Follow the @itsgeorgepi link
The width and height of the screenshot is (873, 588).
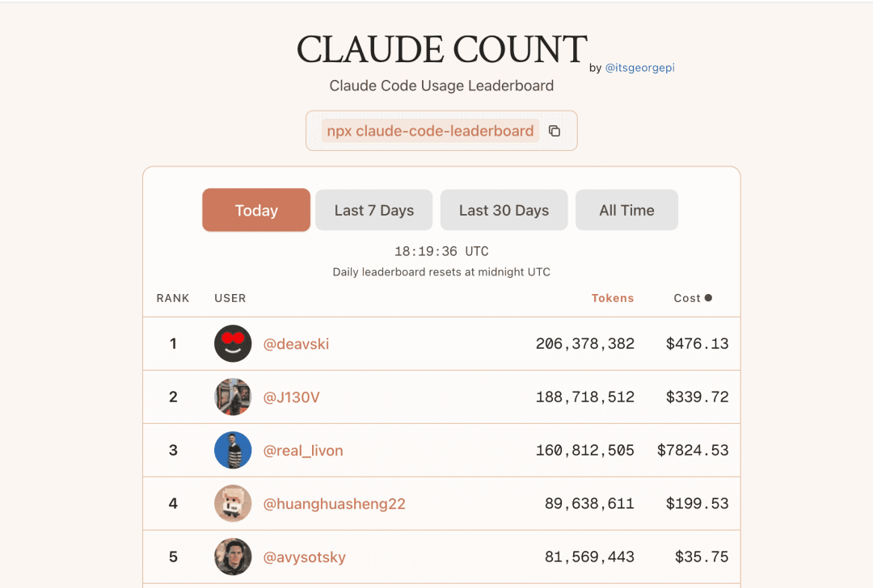tap(640, 68)
